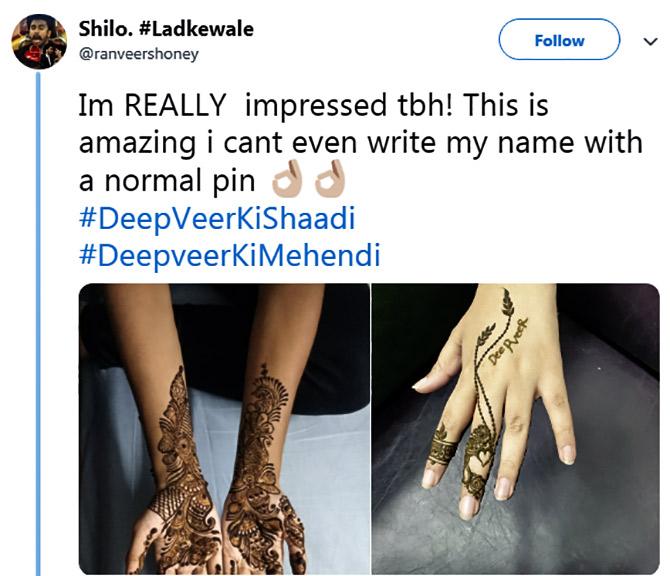View the left photo of mehendi arms
The width and height of the screenshot is (670, 576).
[x=224, y=429]
